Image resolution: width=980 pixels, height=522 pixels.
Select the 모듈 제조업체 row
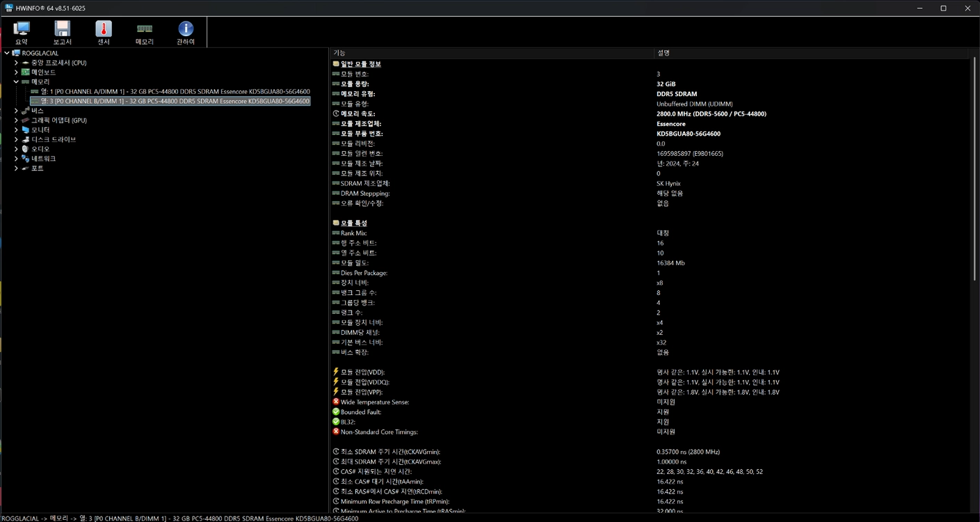coord(650,124)
